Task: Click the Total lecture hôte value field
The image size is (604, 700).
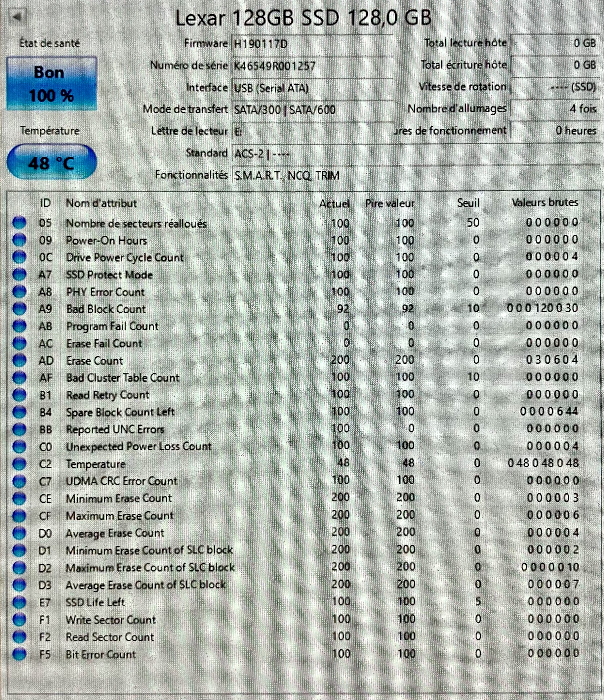Action: 556,43
